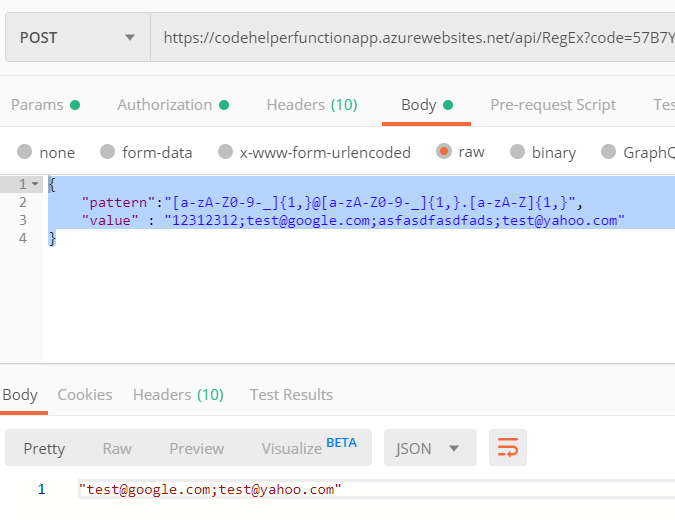Open the JSON format dropdown
Image resolution: width=675 pixels, height=520 pixels.
(430, 448)
